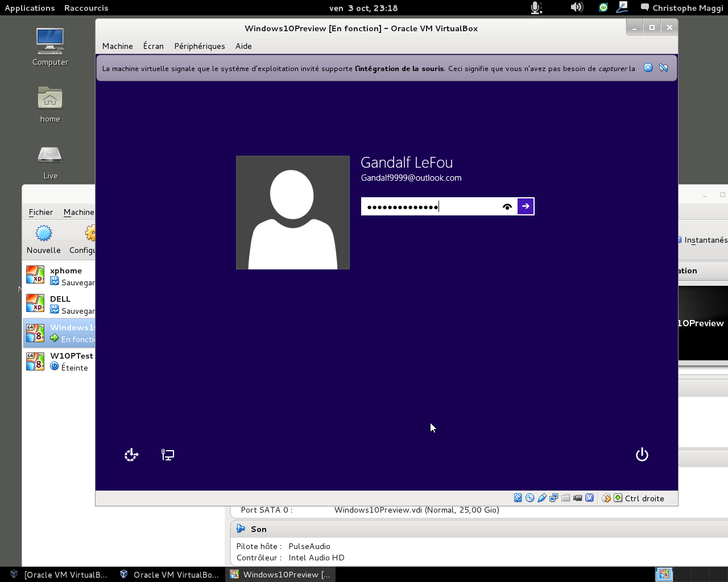Click the Intel Audio HD controller value
This screenshot has height=582, width=728.
coord(317,558)
